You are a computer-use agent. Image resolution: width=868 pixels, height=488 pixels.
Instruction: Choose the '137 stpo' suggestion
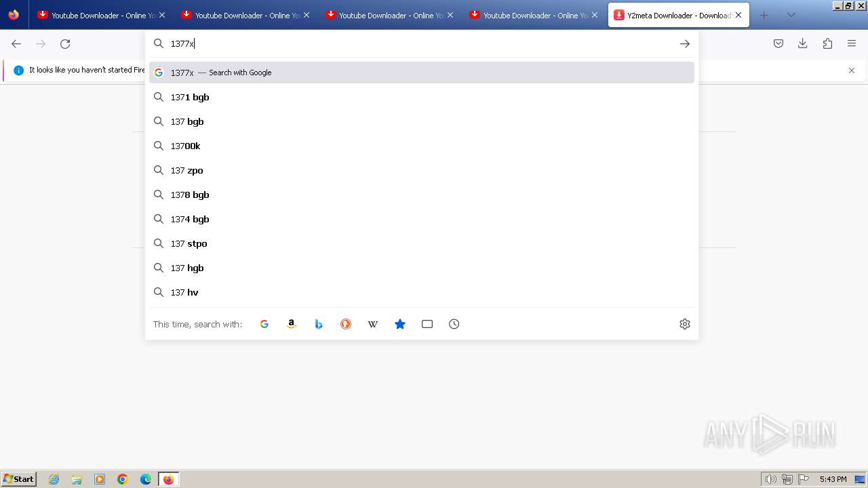point(422,243)
